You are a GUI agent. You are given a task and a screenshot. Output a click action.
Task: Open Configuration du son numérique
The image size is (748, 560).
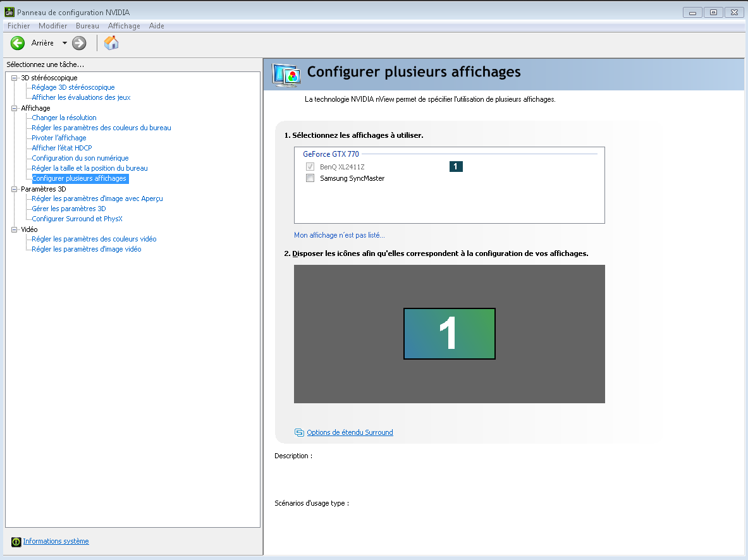click(80, 158)
